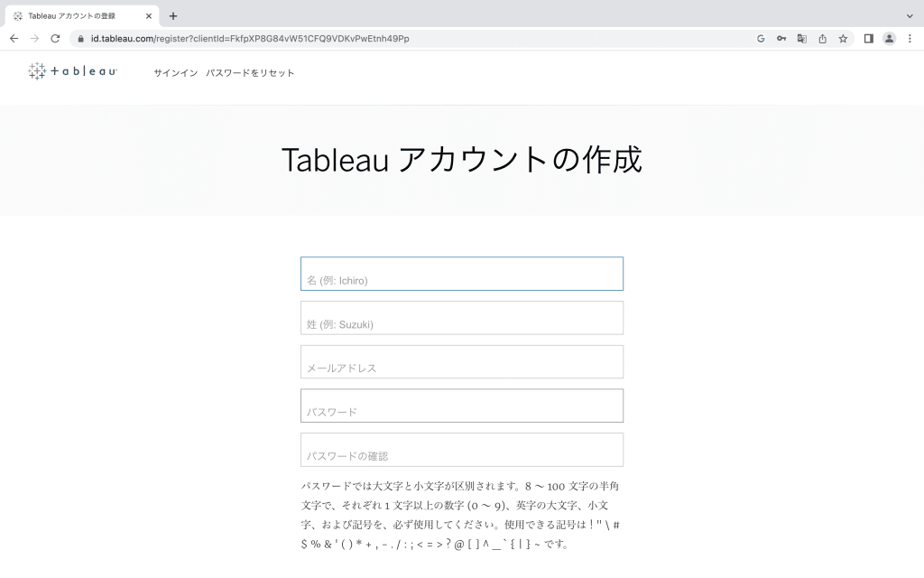Click the lock icon in address bar

tap(80, 39)
